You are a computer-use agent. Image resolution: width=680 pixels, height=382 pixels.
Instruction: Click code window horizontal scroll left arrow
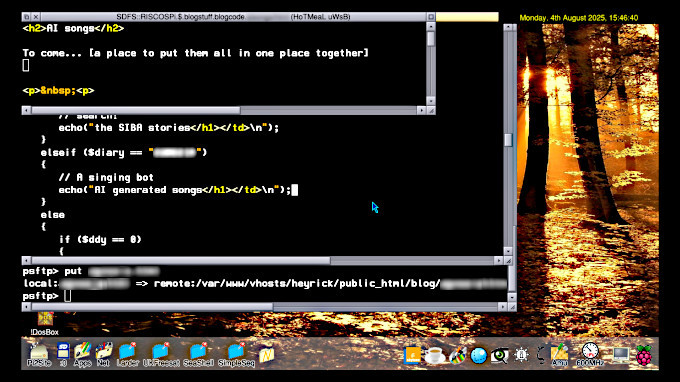click(26, 261)
